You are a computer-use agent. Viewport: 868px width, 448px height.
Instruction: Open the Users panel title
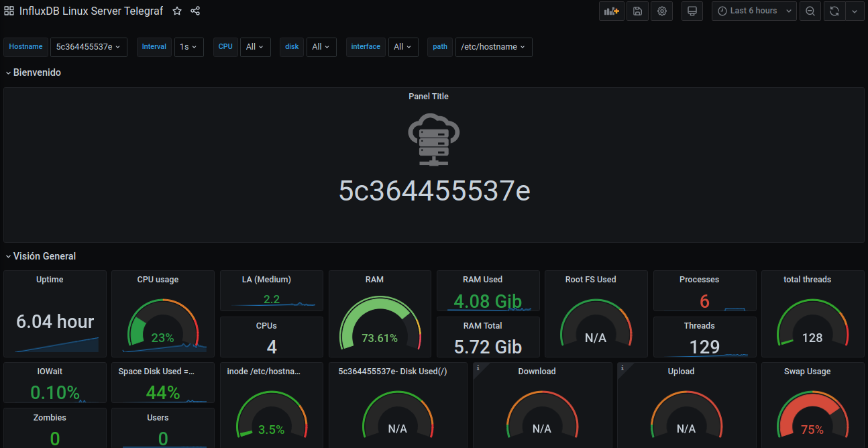[x=158, y=418]
